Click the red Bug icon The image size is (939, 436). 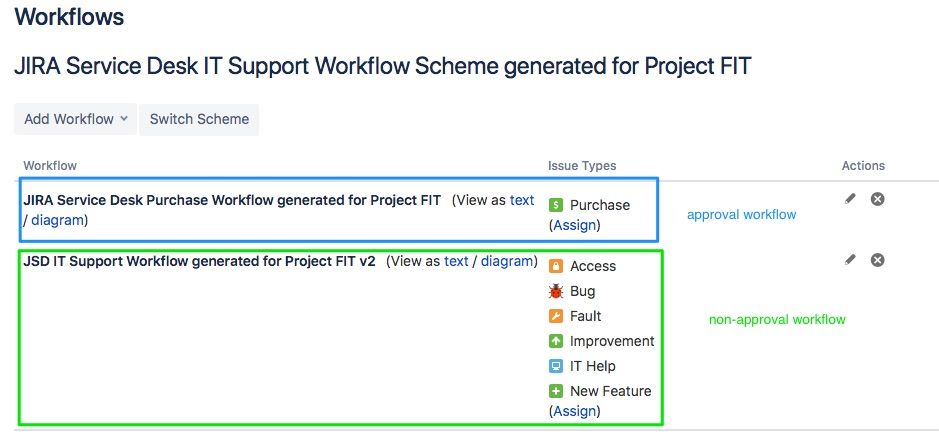[x=556, y=291]
